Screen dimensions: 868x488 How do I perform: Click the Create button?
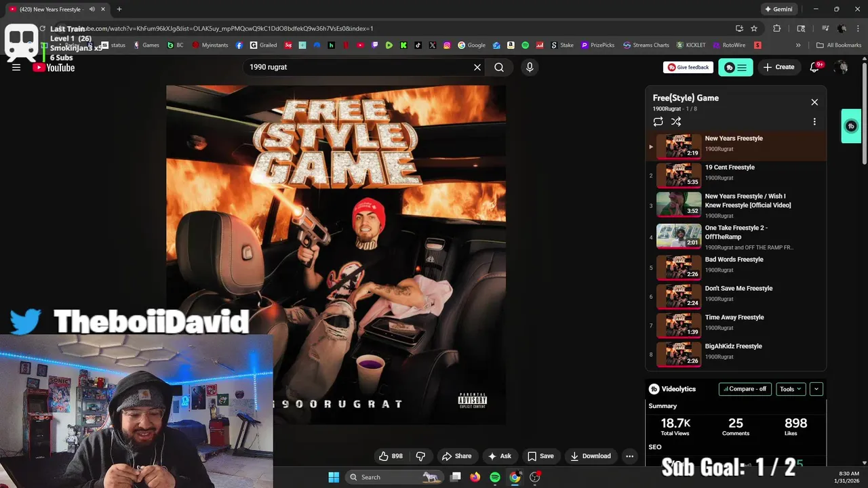click(x=778, y=67)
